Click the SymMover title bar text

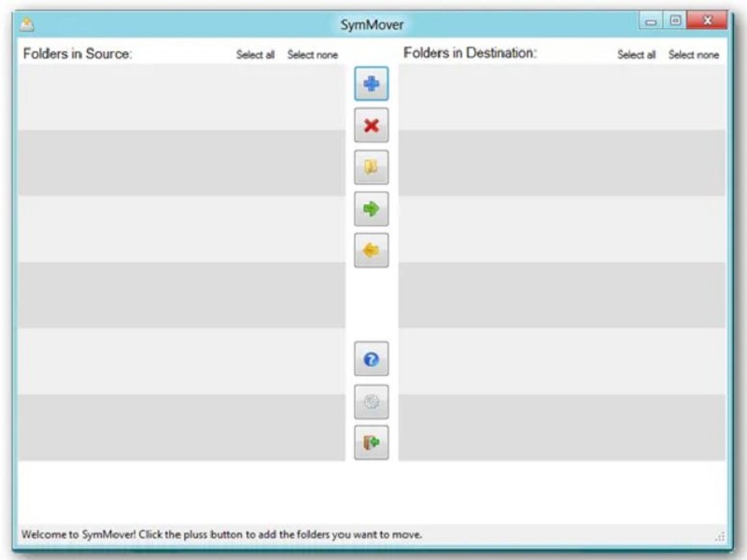click(x=373, y=25)
